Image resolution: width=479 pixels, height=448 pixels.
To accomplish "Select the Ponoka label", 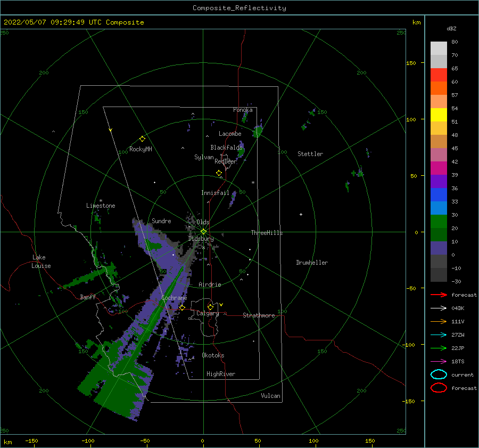I will pyautogui.click(x=243, y=110).
